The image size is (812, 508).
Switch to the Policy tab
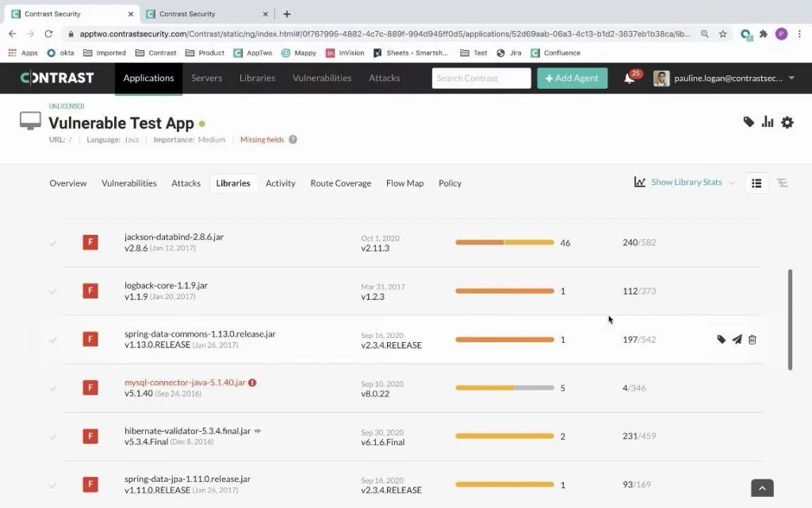click(450, 183)
